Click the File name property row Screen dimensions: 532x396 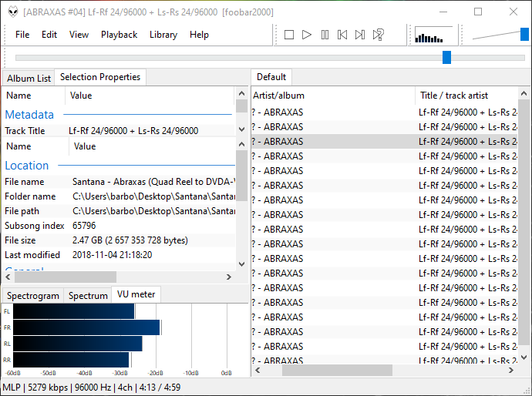[x=119, y=182]
